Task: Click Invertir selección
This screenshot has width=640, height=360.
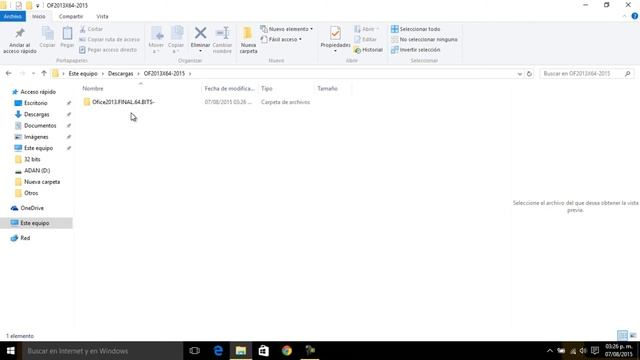Action: [x=416, y=50]
